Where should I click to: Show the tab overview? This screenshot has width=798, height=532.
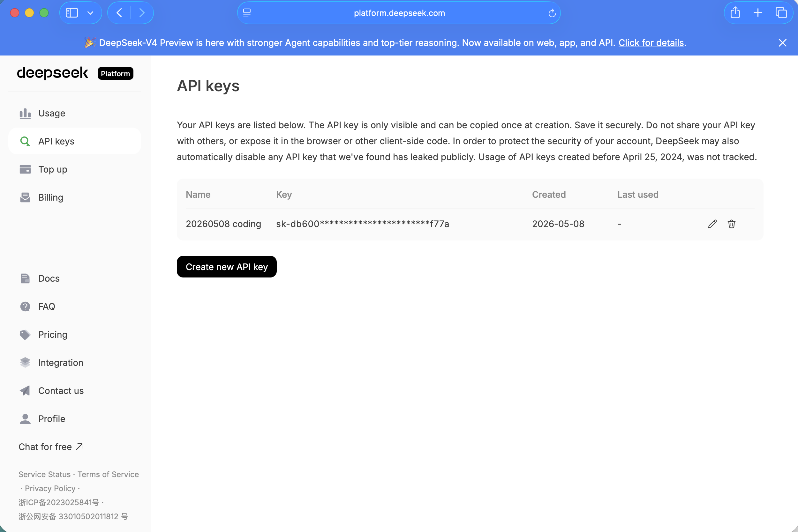[x=781, y=13]
